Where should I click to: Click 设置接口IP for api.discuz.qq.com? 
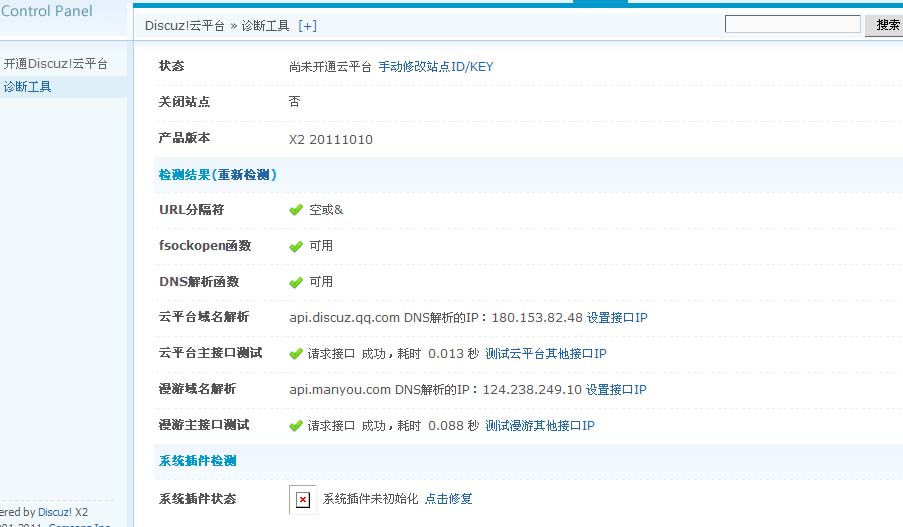click(617, 317)
